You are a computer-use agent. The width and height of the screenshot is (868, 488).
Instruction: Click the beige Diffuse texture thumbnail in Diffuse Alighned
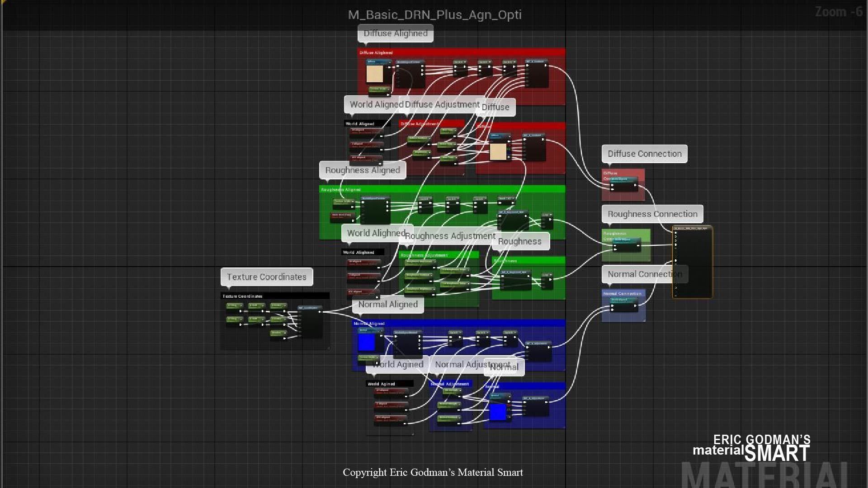(374, 74)
